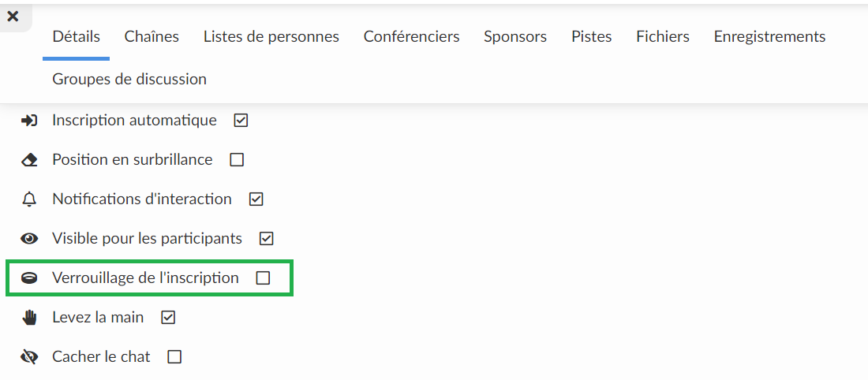Image resolution: width=868 pixels, height=380 pixels.
Task: Switch to the Chaînes tab
Action: [152, 37]
